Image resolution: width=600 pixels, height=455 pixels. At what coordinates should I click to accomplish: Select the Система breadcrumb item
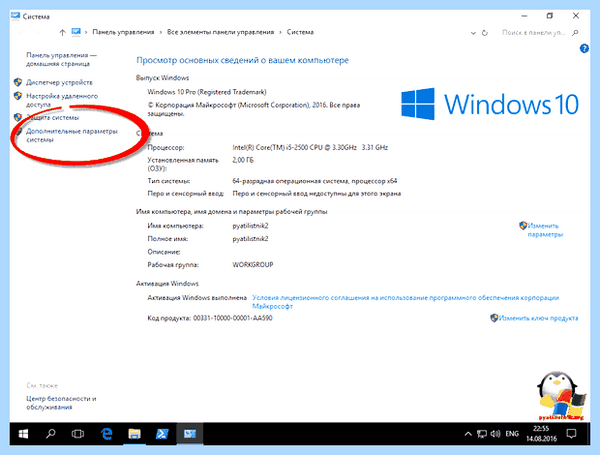coord(300,32)
